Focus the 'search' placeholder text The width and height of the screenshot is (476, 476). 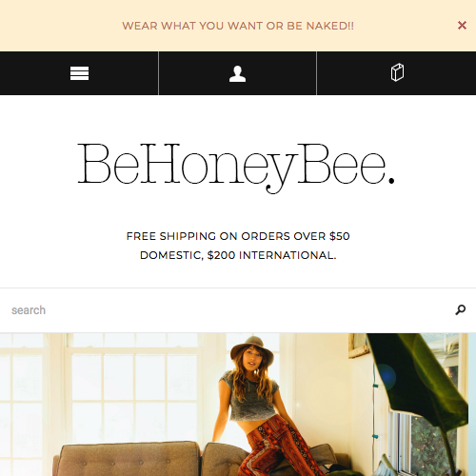point(29,310)
